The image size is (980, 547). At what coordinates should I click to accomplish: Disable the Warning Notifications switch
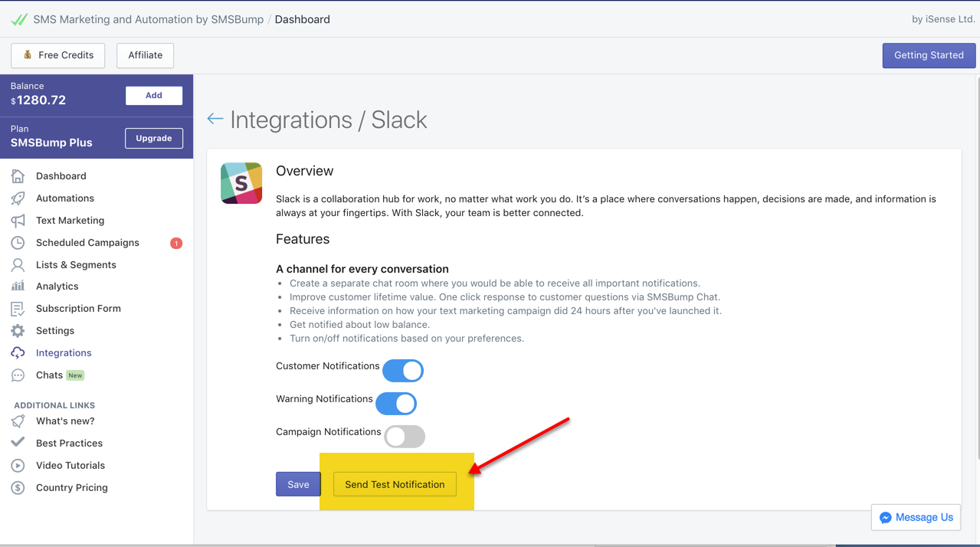(396, 404)
